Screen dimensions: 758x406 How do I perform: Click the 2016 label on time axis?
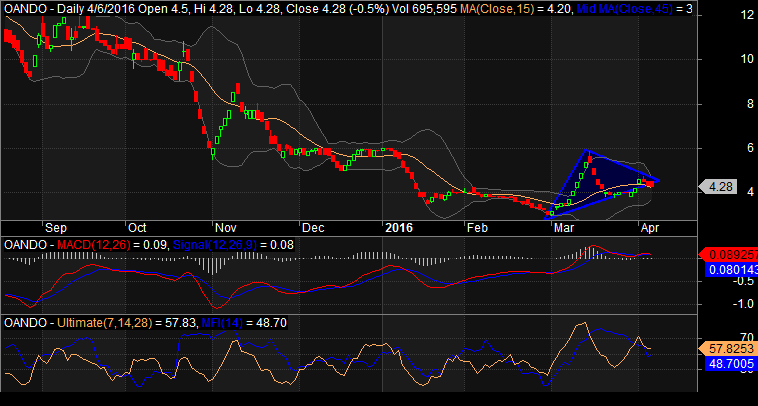point(399,228)
